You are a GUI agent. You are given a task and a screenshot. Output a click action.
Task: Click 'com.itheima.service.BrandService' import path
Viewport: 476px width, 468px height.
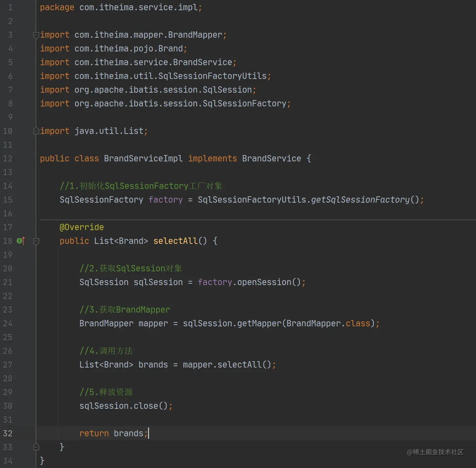[153, 62]
